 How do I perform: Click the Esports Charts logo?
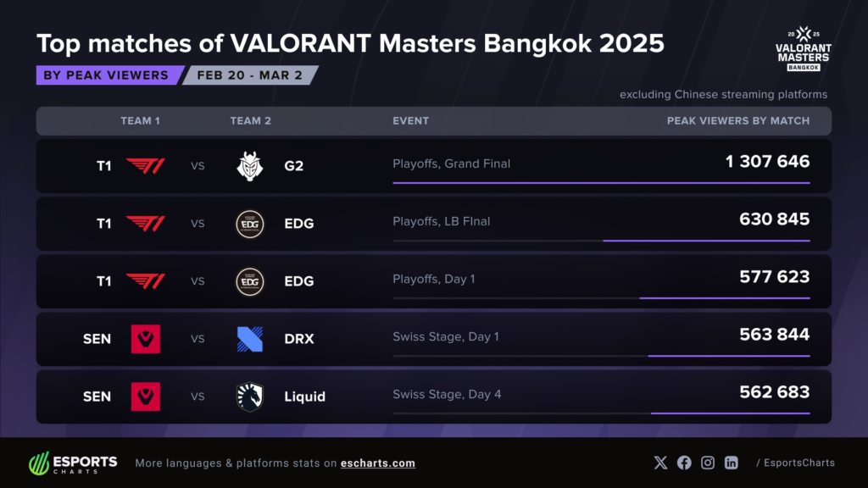(73, 463)
